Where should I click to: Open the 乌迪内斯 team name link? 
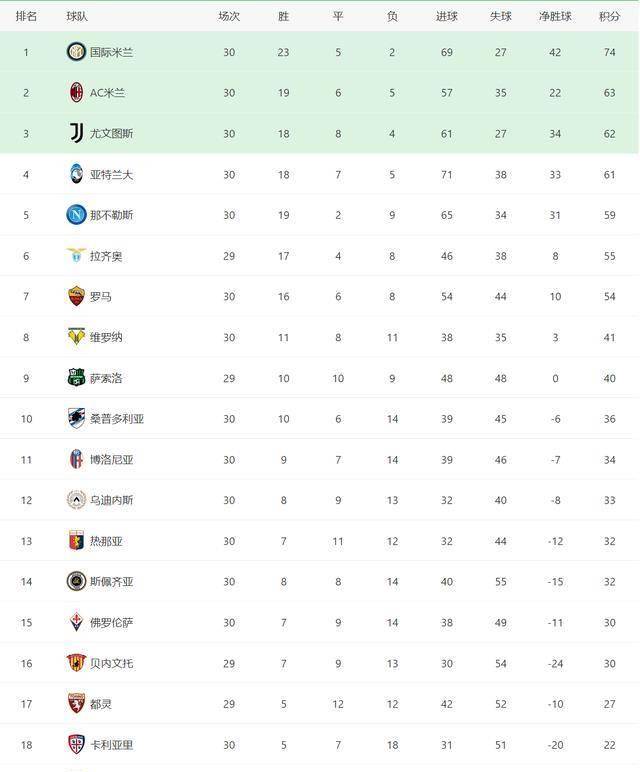111,500
